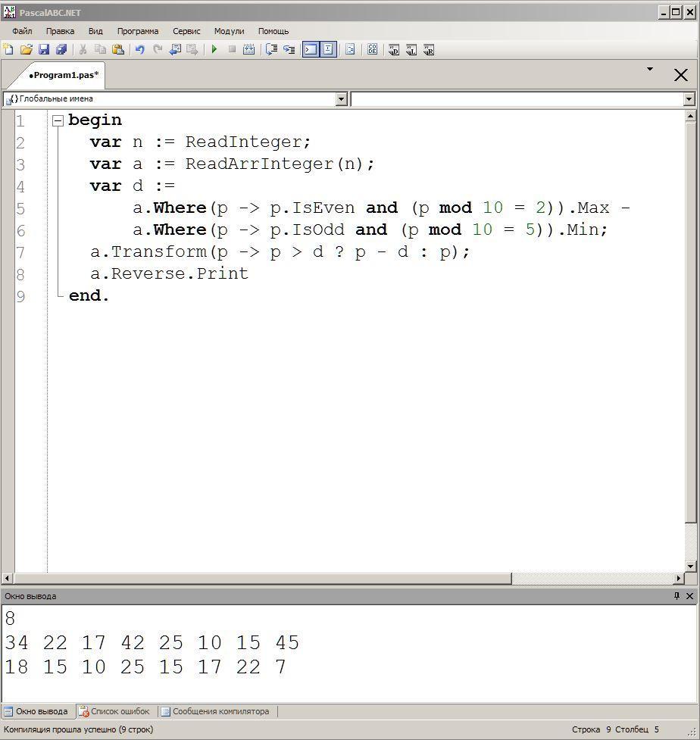
Task: Open the Сервис menu
Action: [186, 31]
